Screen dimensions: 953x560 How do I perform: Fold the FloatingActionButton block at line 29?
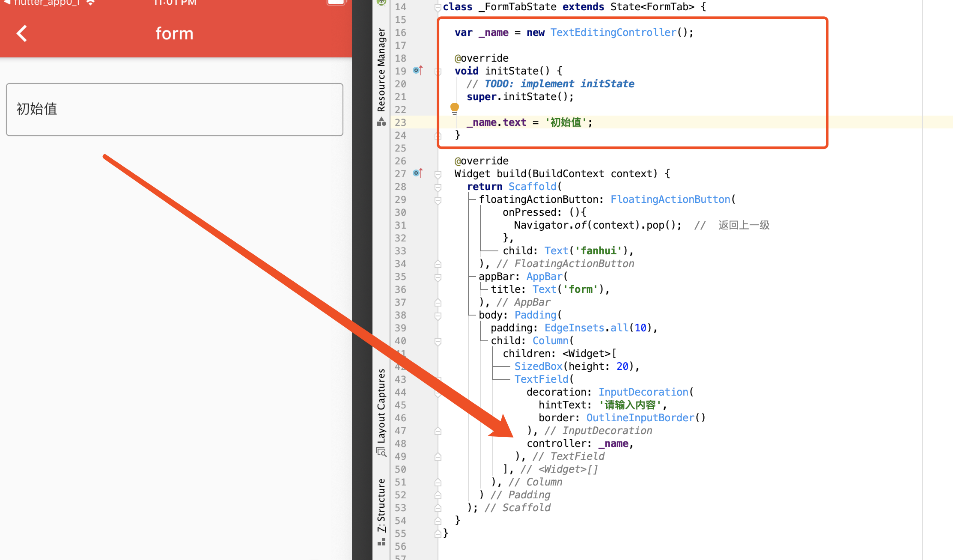[438, 200]
